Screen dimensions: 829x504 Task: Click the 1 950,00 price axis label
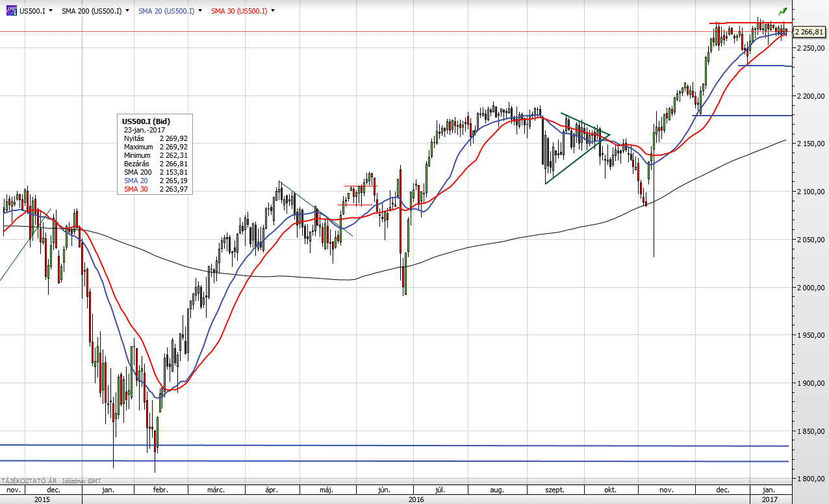tap(810, 335)
